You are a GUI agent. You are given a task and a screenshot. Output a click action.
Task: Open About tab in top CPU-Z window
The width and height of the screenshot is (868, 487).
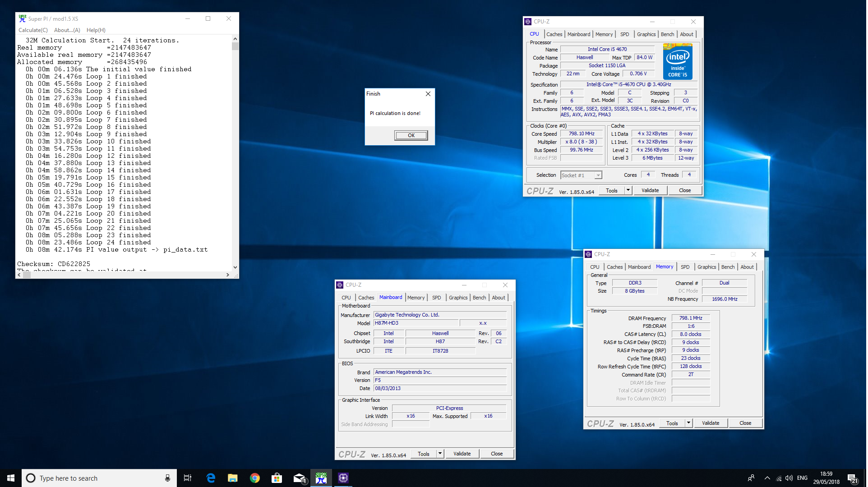click(687, 34)
